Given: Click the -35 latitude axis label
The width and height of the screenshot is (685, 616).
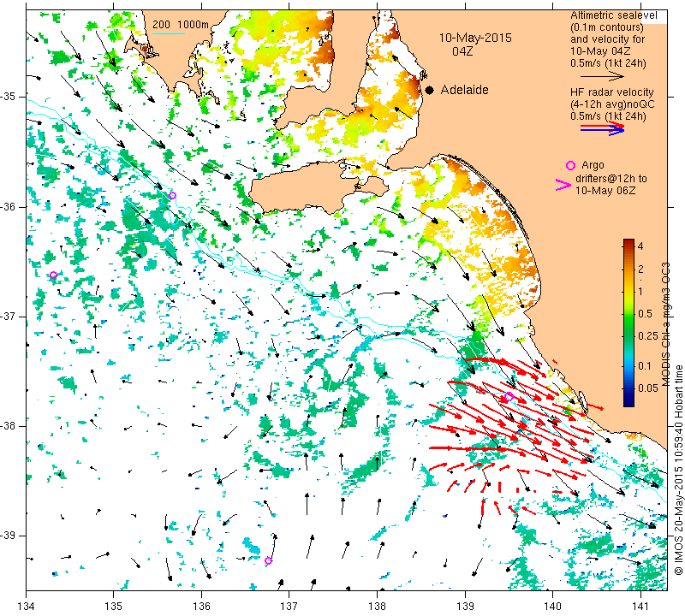Looking at the screenshot, I should 8,97.
